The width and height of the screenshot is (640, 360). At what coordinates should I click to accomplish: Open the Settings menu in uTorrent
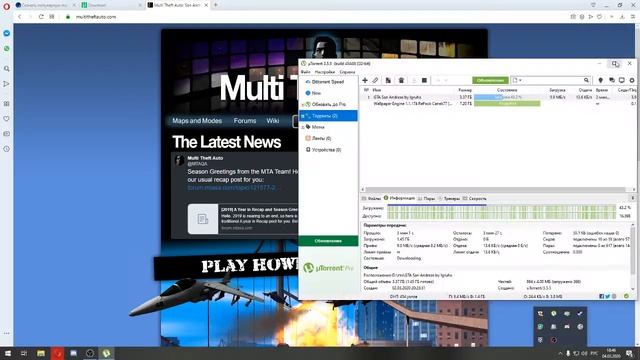pyautogui.click(x=324, y=72)
